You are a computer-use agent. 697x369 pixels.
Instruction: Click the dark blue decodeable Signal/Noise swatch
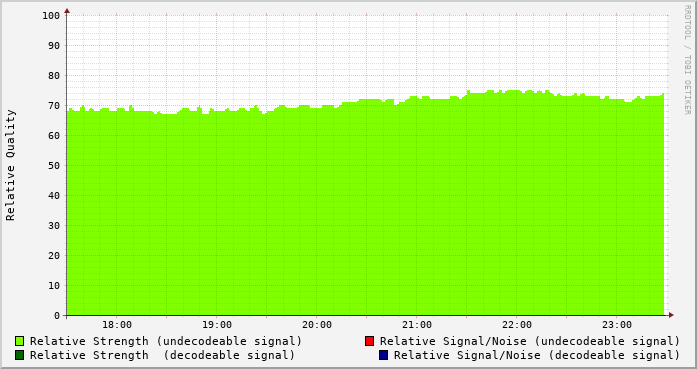pyautogui.click(x=384, y=355)
